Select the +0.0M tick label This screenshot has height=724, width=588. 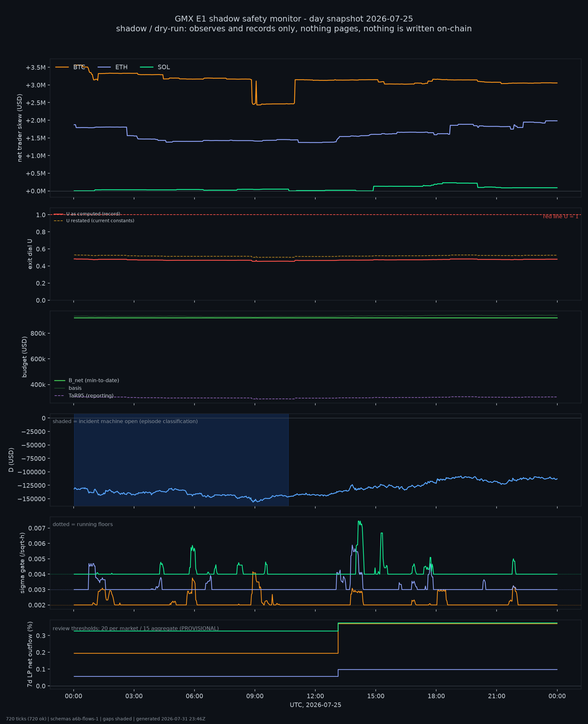coord(36,191)
